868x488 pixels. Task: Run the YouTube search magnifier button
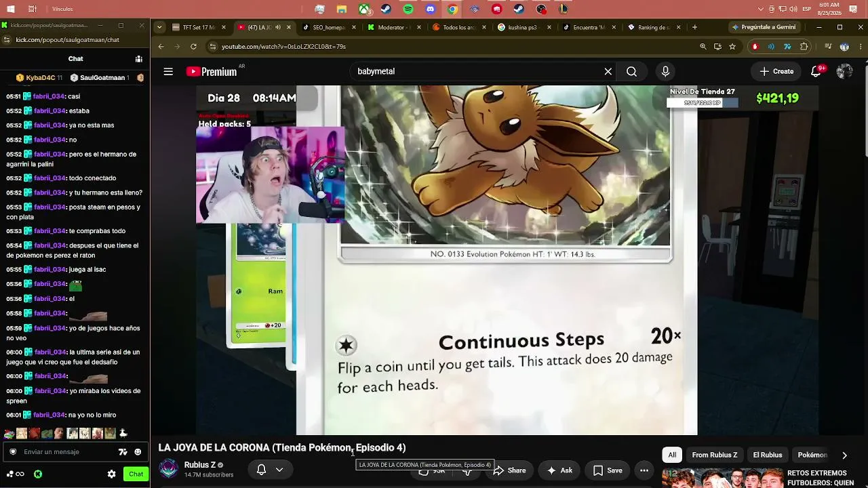tap(631, 71)
